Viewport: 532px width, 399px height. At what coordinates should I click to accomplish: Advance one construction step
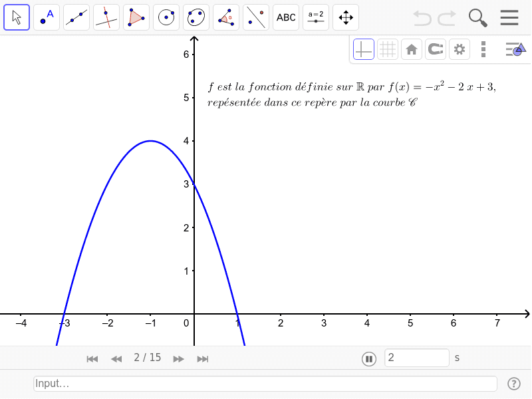click(178, 359)
